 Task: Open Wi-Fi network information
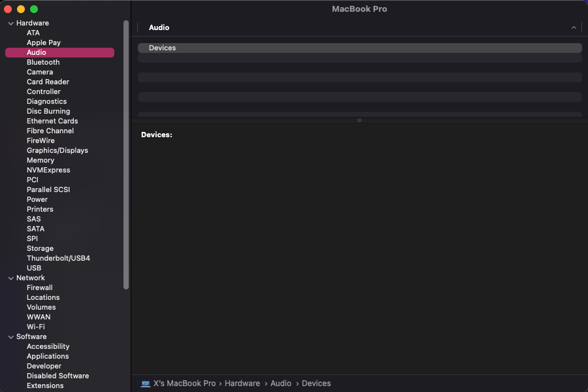pos(36,327)
